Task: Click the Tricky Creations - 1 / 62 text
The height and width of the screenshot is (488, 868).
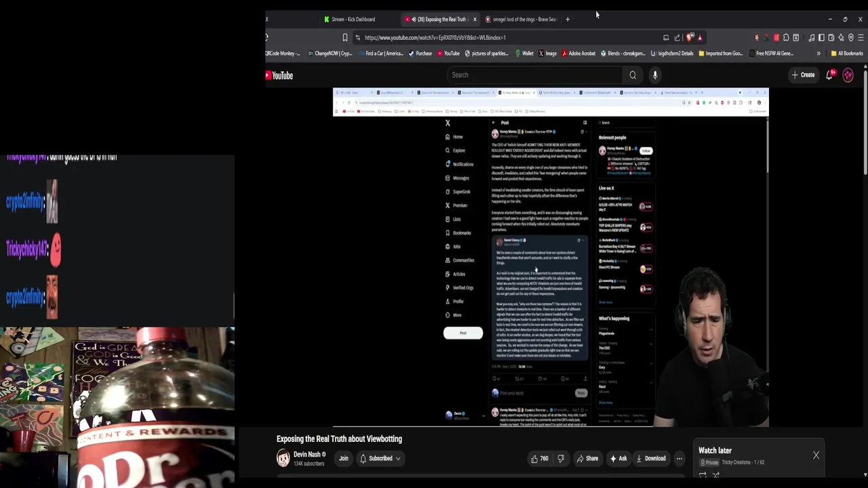Action: 743,462
